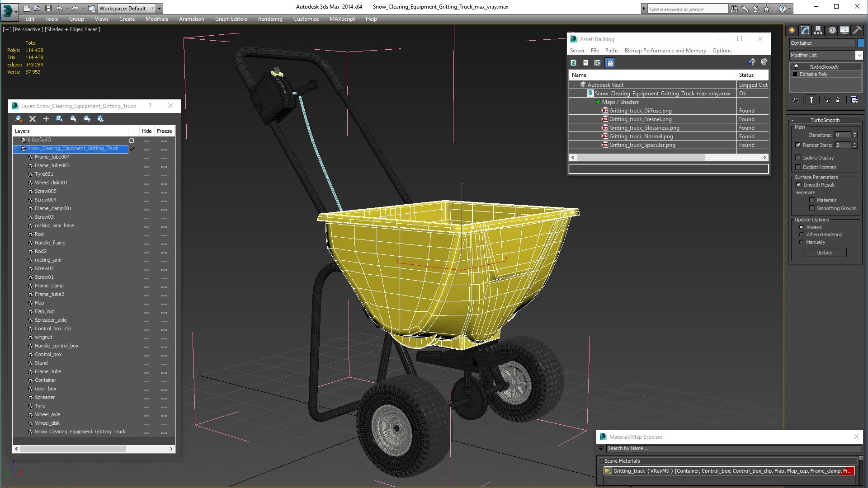Image resolution: width=868 pixels, height=488 pixels.
Task: Click the object color swatch beside Container
Action: (861, 43)
